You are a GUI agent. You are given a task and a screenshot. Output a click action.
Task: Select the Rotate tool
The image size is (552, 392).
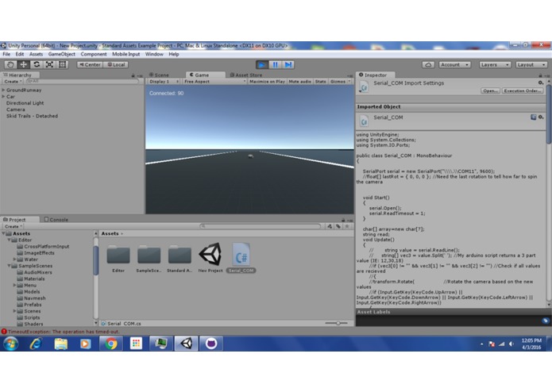point(37,65)
